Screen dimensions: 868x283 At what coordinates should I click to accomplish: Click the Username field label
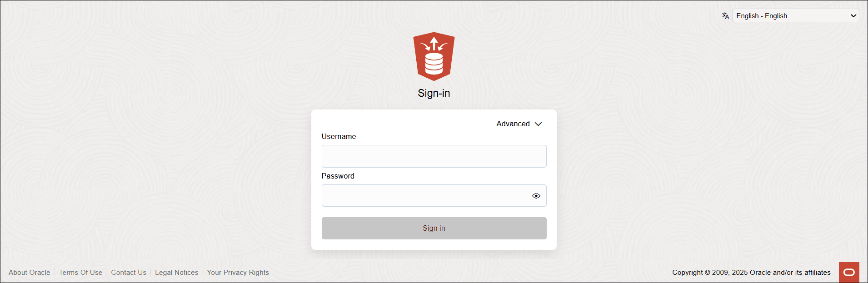339,136
